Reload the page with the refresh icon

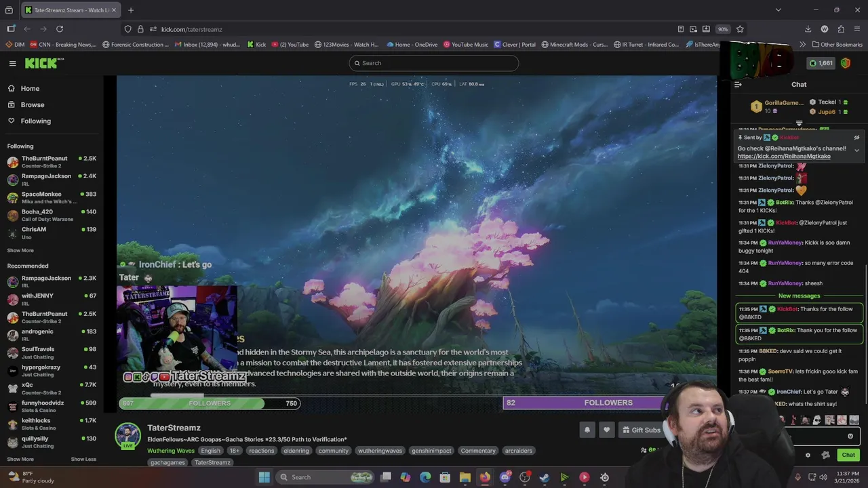pyautogui.click(x=60, y=29)
